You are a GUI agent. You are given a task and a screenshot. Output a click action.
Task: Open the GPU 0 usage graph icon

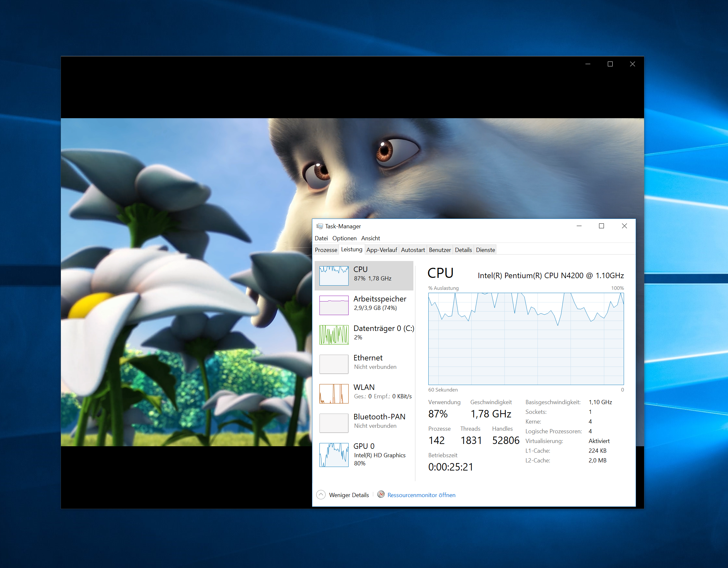[x=334, y=455]
